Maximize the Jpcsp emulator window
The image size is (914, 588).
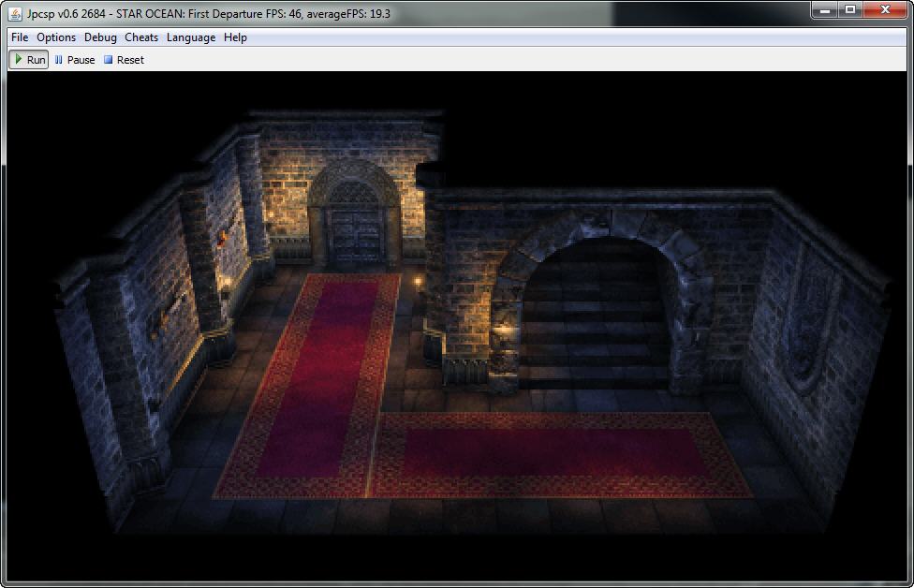[x=850, y=10]
